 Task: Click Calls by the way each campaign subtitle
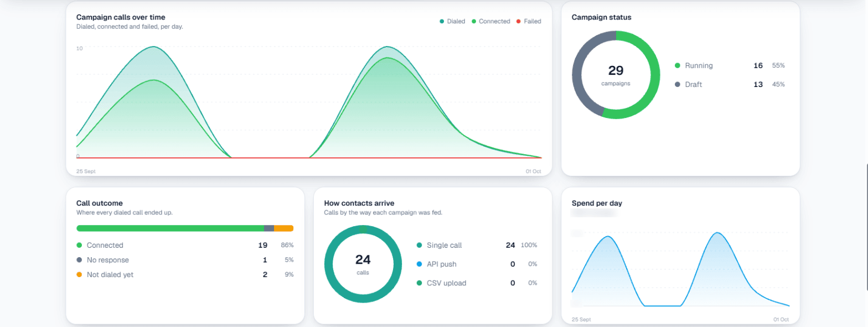383,213
